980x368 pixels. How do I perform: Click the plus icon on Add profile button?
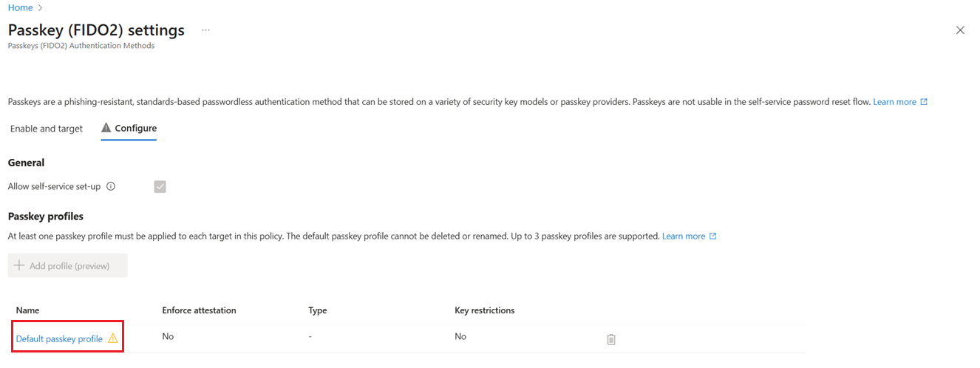click(x=20, y=266)
